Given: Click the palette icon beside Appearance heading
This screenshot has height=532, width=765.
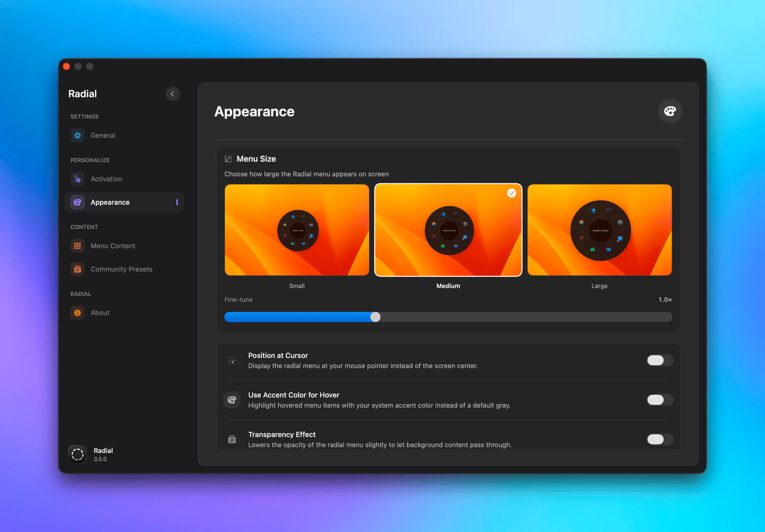Looking at the screenshot, I should [x=670, y=111].
